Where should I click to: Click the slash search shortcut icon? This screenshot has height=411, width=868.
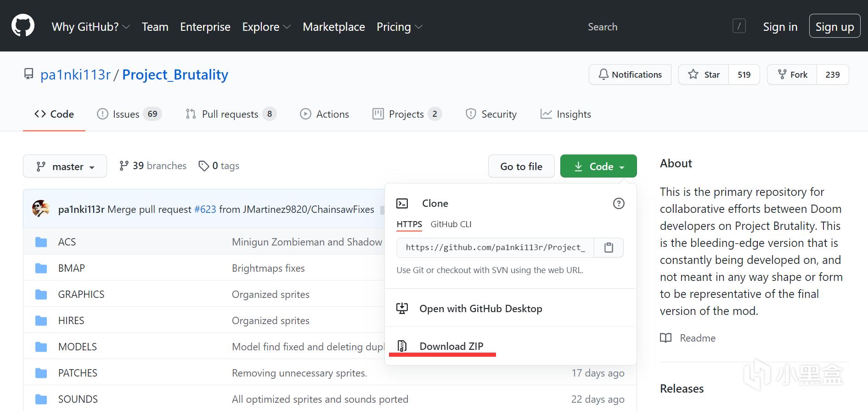coord(738,27)
